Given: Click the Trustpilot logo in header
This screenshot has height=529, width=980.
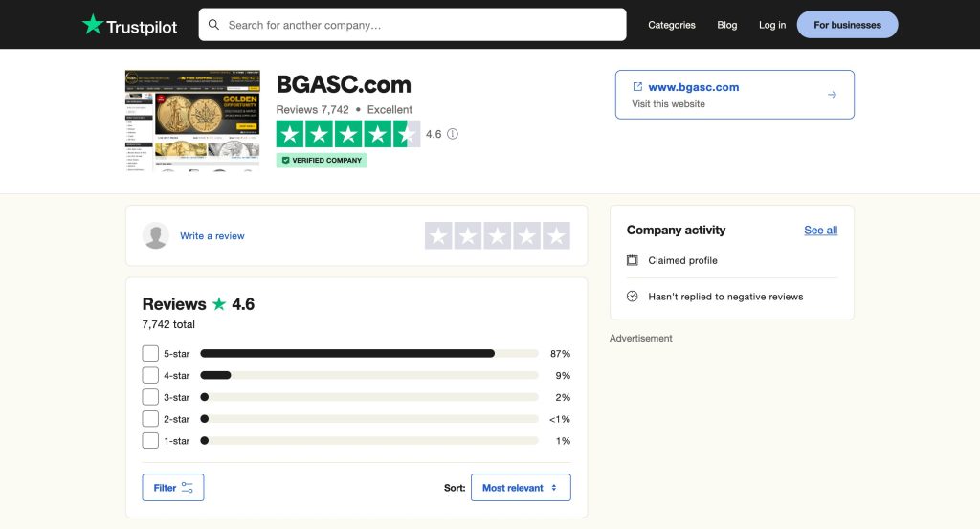Looking at the screenshot, I should (129, 25).
